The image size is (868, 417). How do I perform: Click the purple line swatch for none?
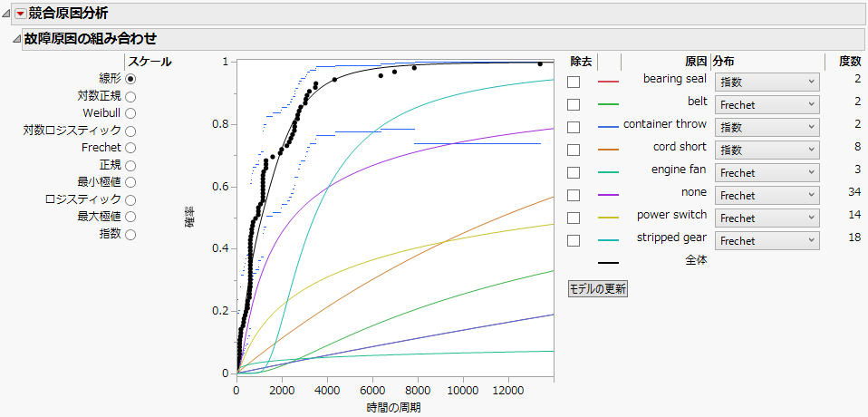(608, 196)
